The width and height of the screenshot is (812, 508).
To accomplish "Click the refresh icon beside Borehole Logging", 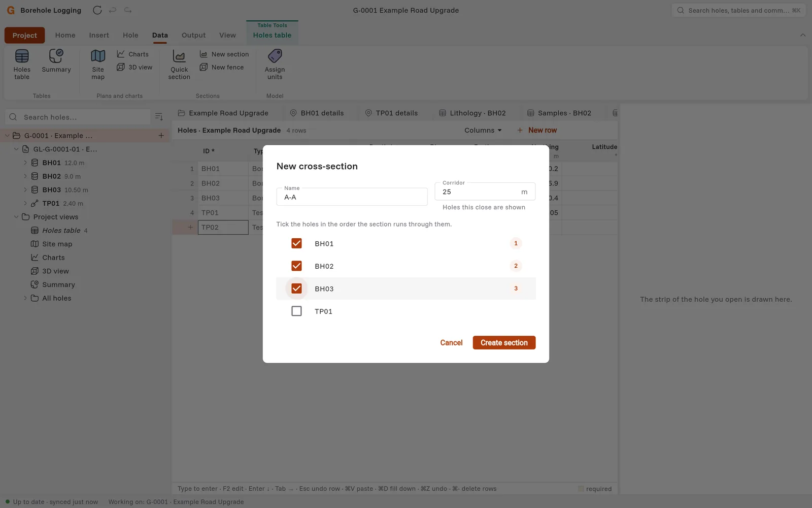I will pos(97,10).
